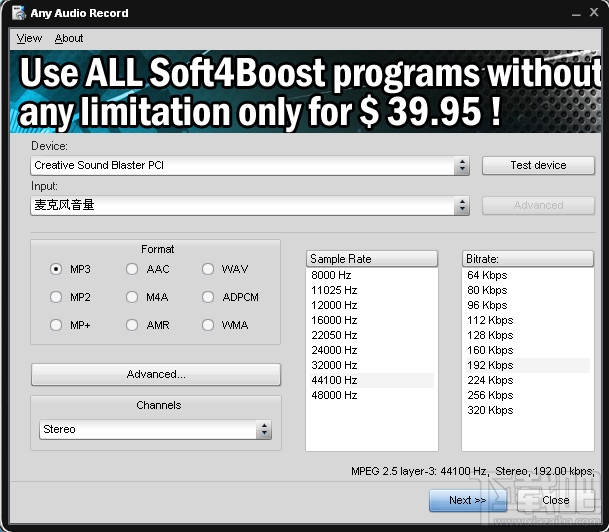This screenshot has height=532, width=609.
Task: Choose 96 Kbps bitrate
Action: pos(528,305)
